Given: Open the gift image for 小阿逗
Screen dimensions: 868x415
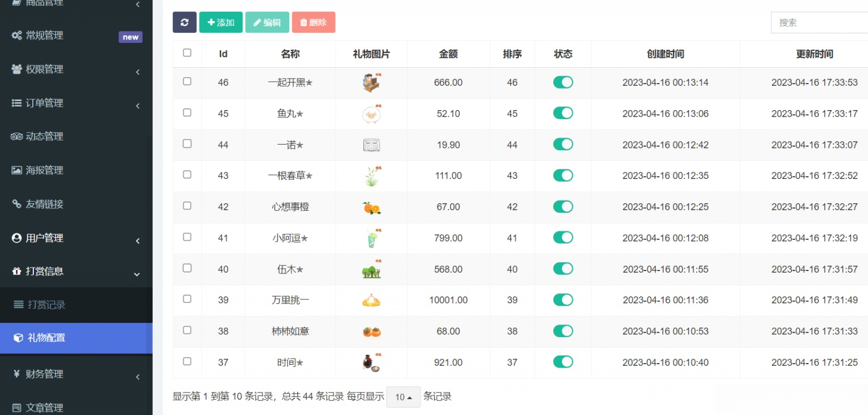Looking at the screenshot, I should coord(371,238).
